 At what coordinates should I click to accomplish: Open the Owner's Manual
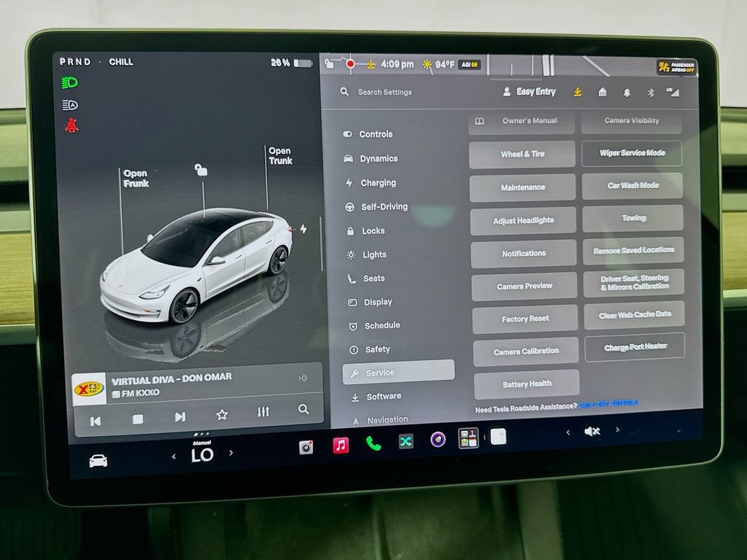[522, 122]
